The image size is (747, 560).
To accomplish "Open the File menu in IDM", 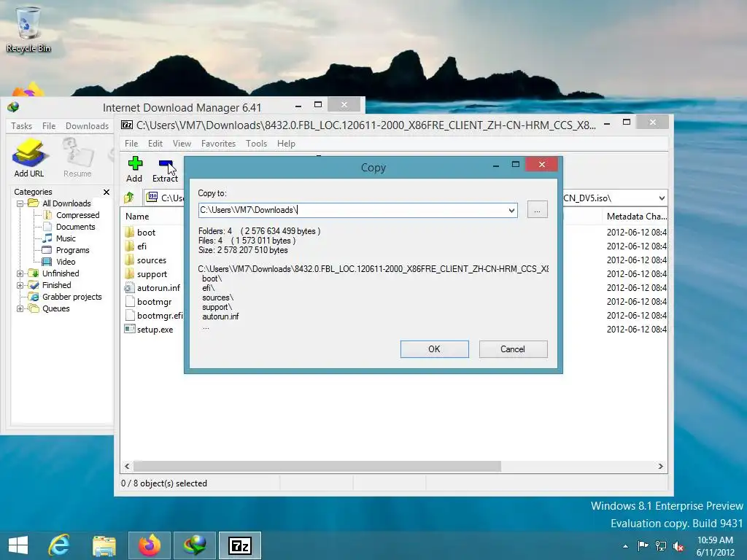I will tap(49, 125).
